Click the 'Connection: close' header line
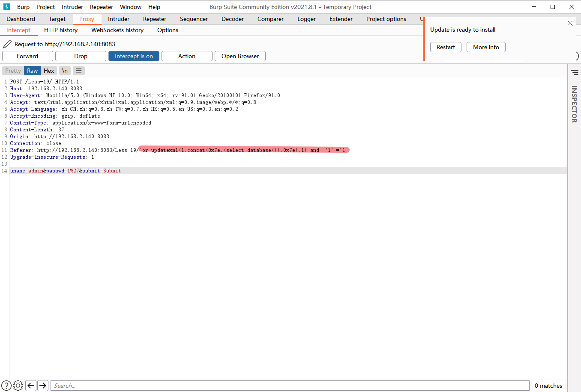The width and height of the screenshot is (581, 392). (36, 143)
